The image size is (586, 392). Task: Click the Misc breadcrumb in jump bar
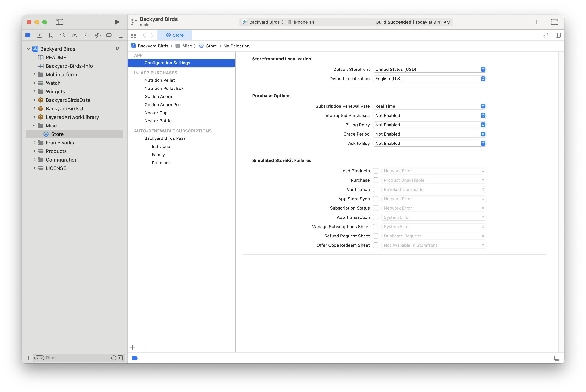click(x=187, y=46)
